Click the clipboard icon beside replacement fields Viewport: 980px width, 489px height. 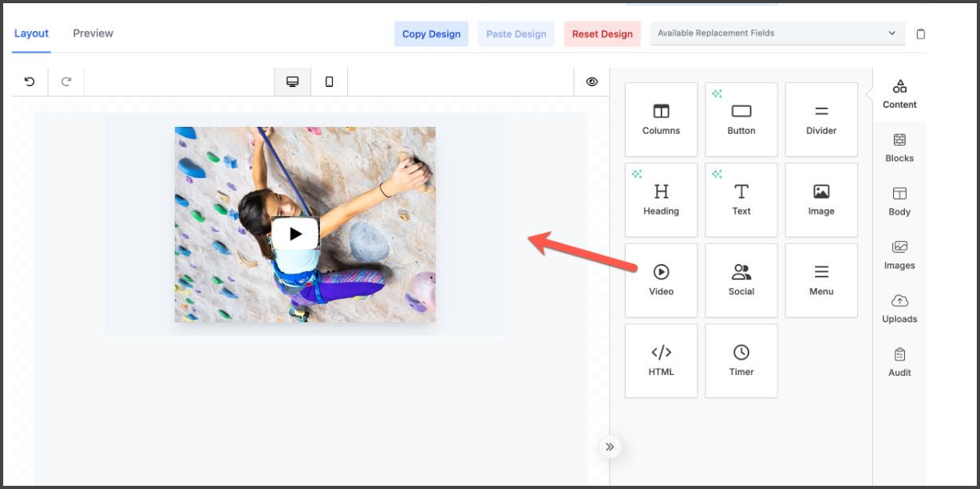921,34
